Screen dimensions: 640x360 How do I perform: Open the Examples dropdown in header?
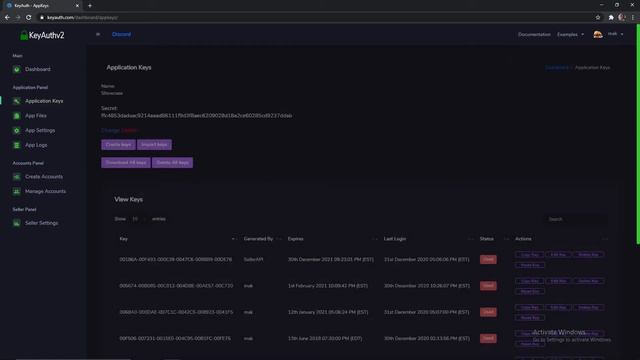570,35
